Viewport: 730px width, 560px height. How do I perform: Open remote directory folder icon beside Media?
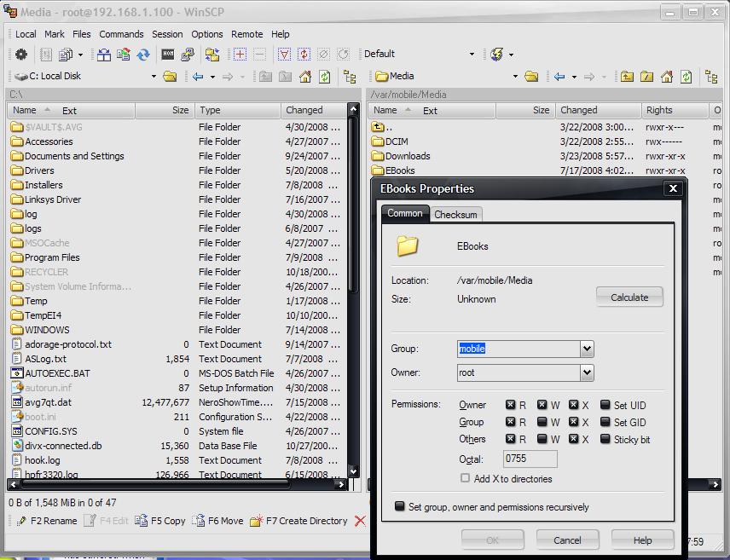coord(531,77)
